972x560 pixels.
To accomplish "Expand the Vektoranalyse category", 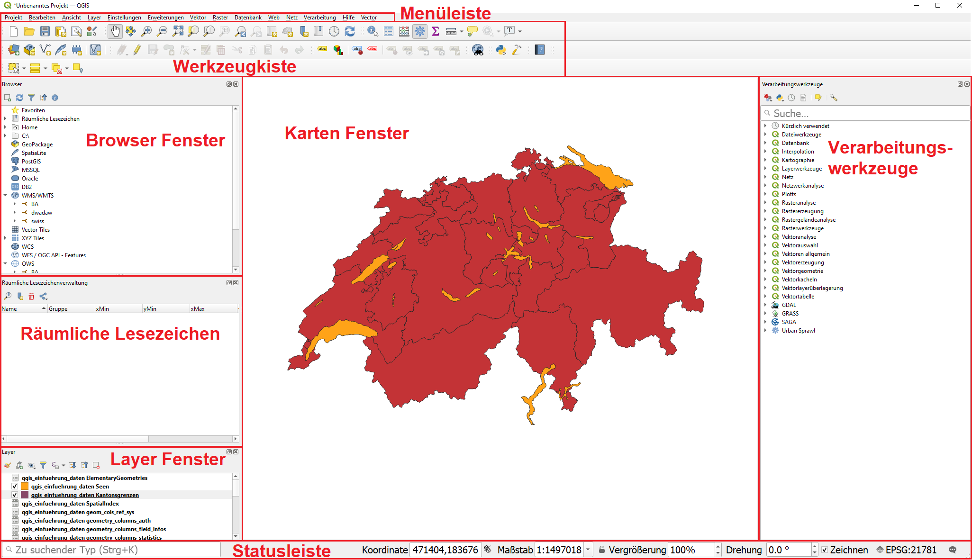I will click(x=767, y=236).
